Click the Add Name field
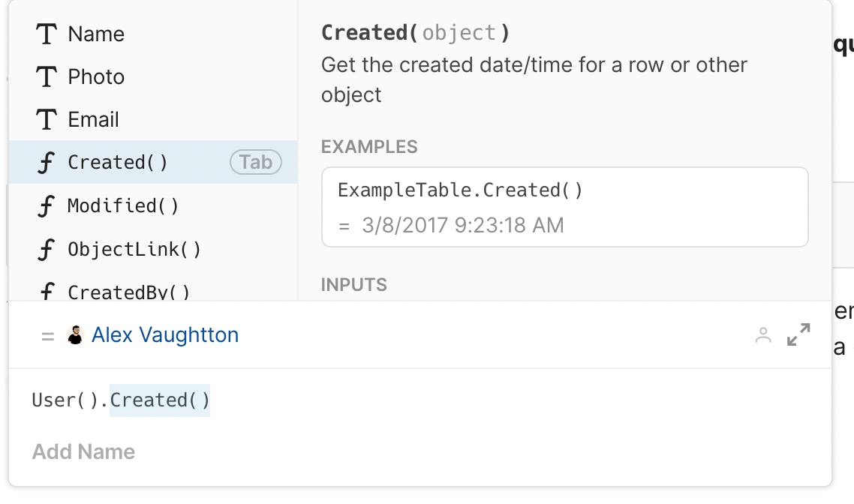854x504 pixels. [83, 451]
